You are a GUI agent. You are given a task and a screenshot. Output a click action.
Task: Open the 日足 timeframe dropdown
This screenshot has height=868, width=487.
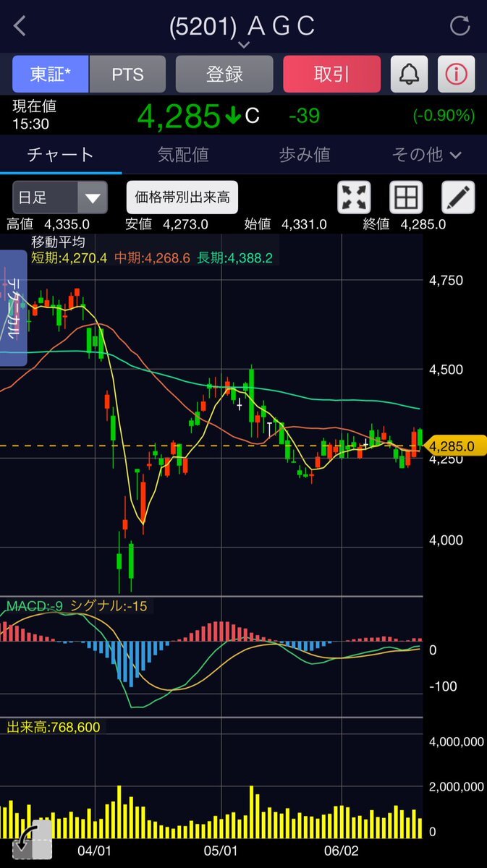click(60, 197)
